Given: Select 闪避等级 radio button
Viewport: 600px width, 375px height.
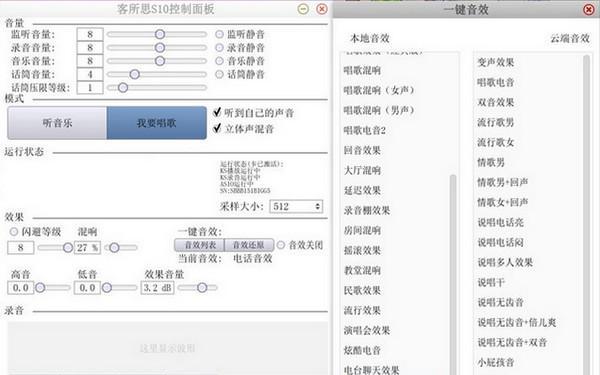Looking at the screenshot, I should tap(14, 232).
